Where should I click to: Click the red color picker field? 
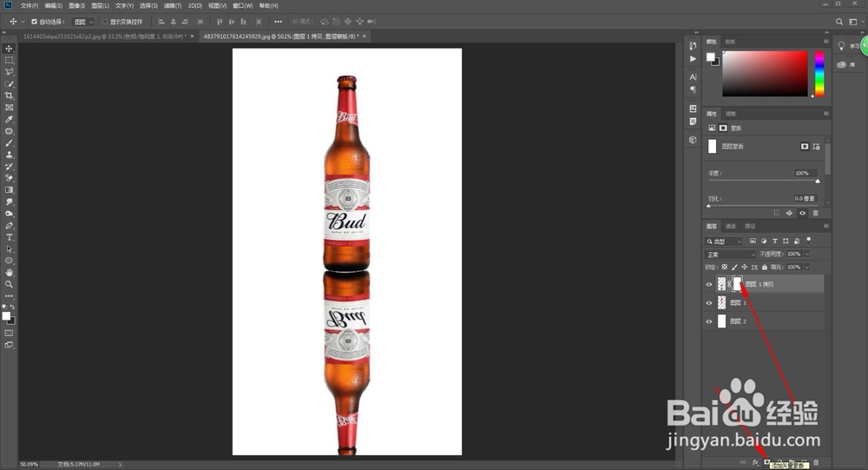(765, 74)
